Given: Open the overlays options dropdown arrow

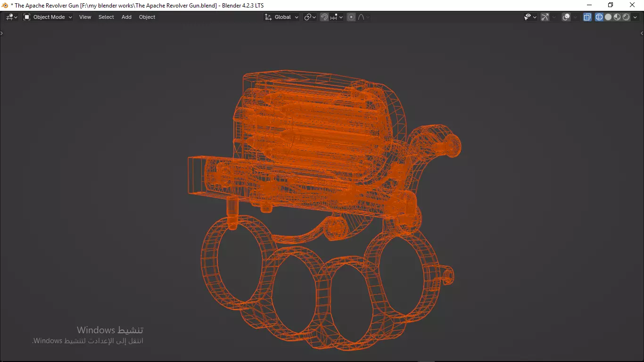Looking at the screenshot, I should click(575, 17).
